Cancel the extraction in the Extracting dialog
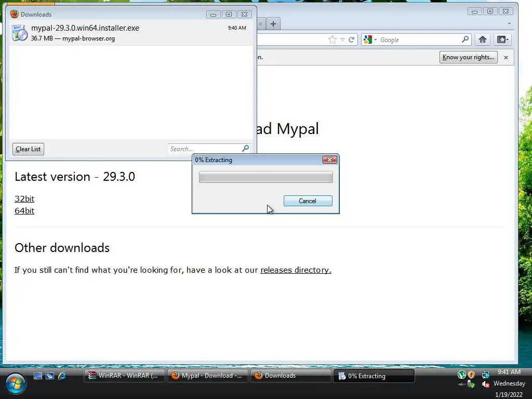Screen dimensions: 532x399 coord(308,201)
